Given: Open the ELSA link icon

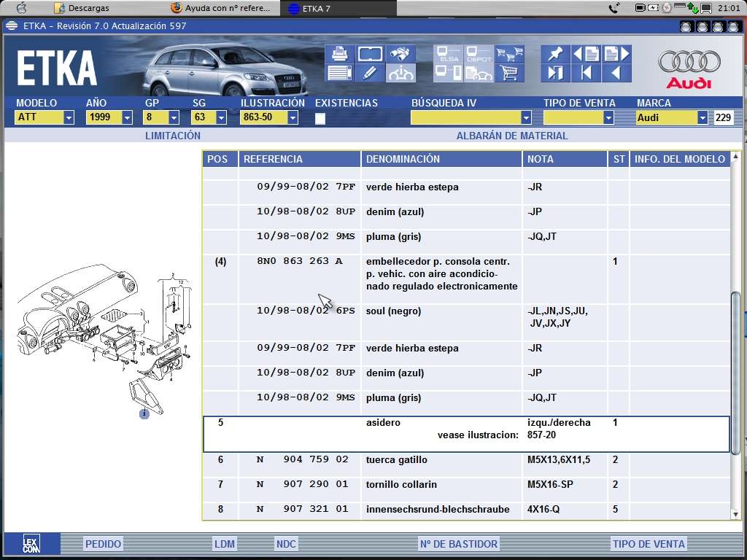Looking at the screenshot, I should click(x=448, y=54).
